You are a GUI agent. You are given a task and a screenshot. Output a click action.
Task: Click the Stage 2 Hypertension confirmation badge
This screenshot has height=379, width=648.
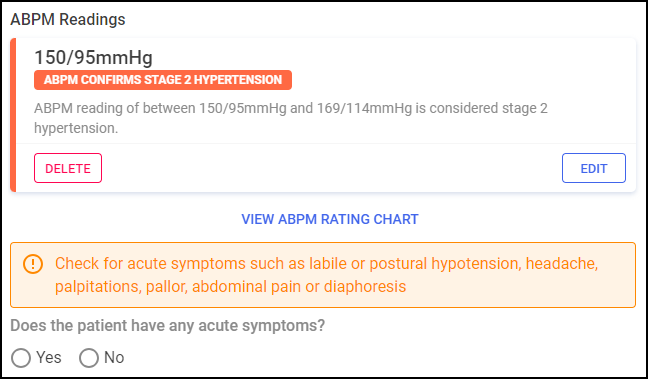[x=163, y=80]
